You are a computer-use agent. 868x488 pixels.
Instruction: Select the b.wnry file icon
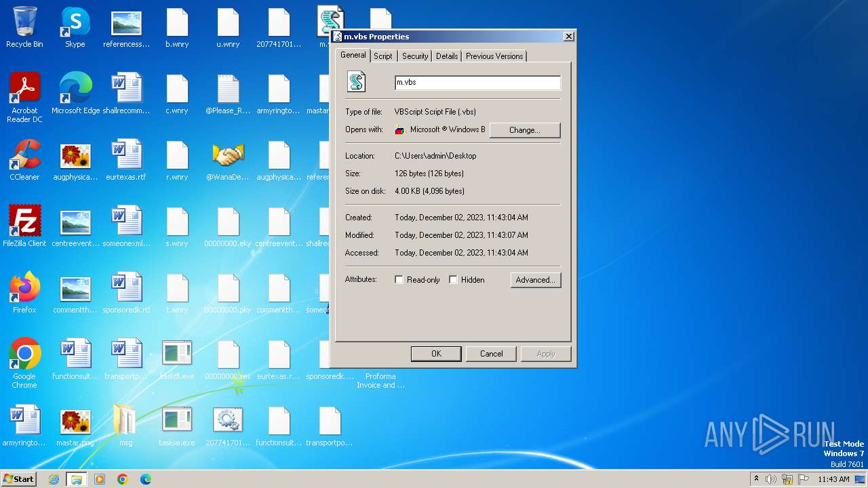[177, 27]
